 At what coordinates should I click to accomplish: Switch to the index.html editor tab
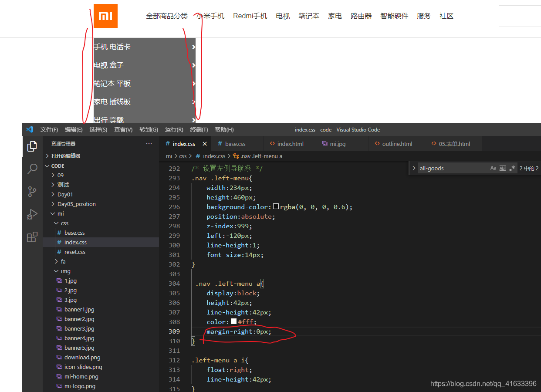pyautogui.click(x=290, y=144)
